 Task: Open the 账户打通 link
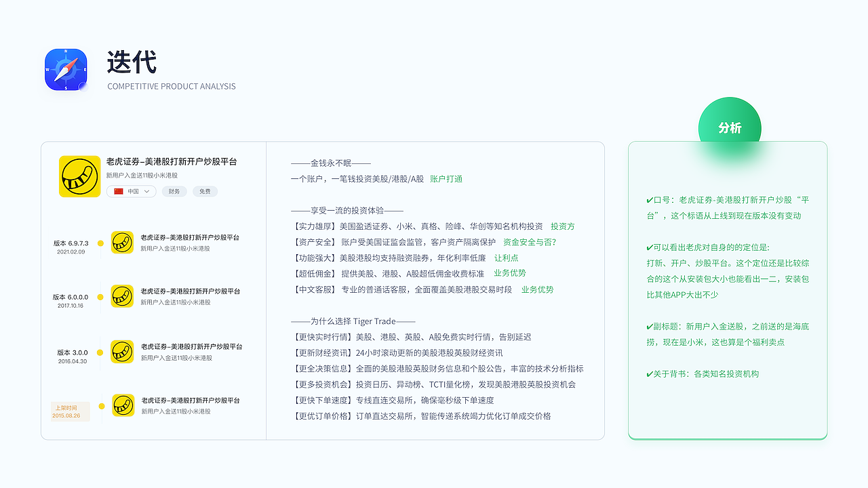tap(446, 180)
